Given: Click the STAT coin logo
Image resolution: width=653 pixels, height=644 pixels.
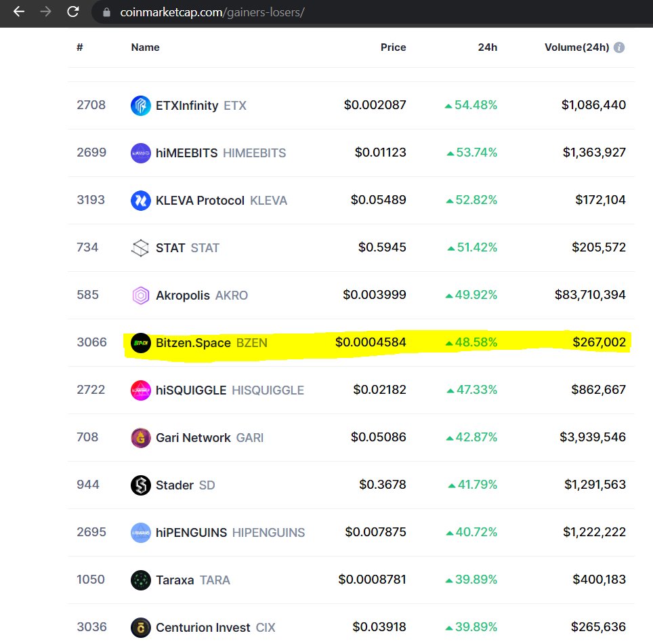Looking at the screenshot, I should coord(141,248).
